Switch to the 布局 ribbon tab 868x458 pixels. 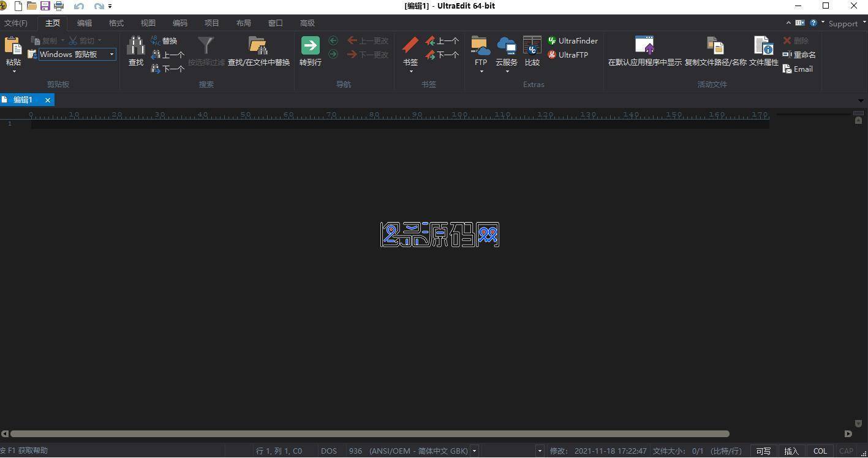pos(244,23)
